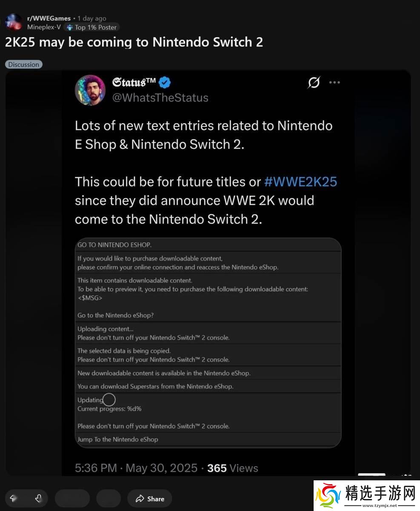Click the share arrow icon
Viewport: 420px width, 511px height.
(140, 499)
